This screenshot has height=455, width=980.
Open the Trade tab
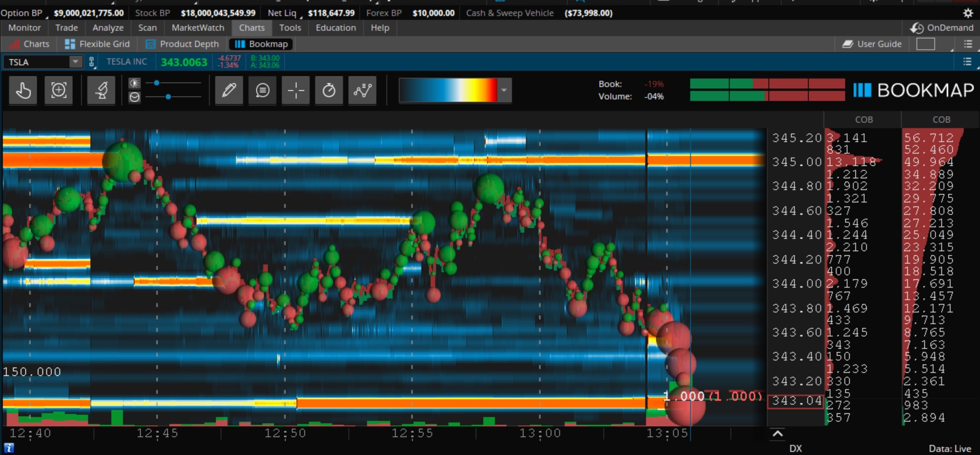(67, 28)
